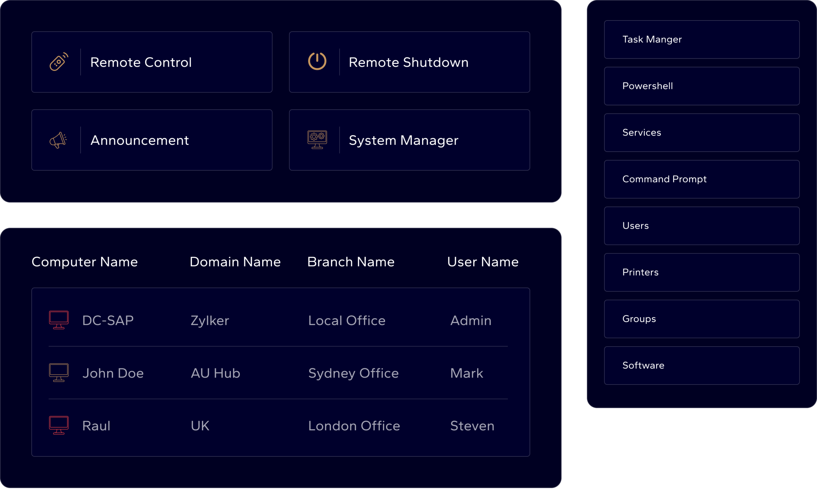Viewport: 817px width, 504px height.
Task: Click the System Manager monitor gears icon
Action: [317, 140]
